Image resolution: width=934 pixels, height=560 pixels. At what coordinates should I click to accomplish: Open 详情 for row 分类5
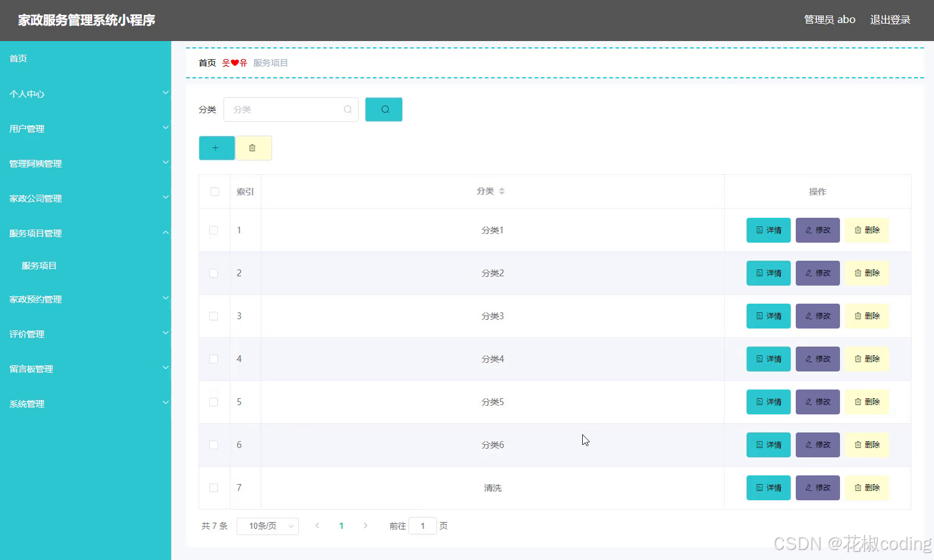tap(768, 402)
